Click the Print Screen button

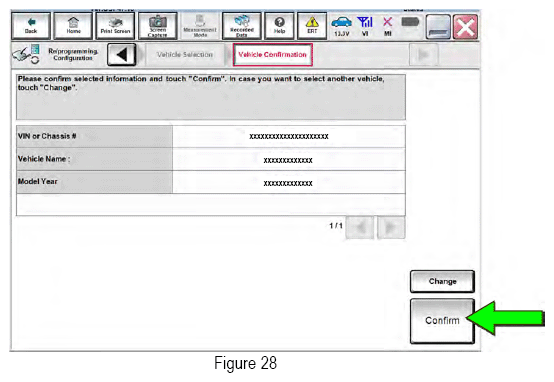coord(115,26)
